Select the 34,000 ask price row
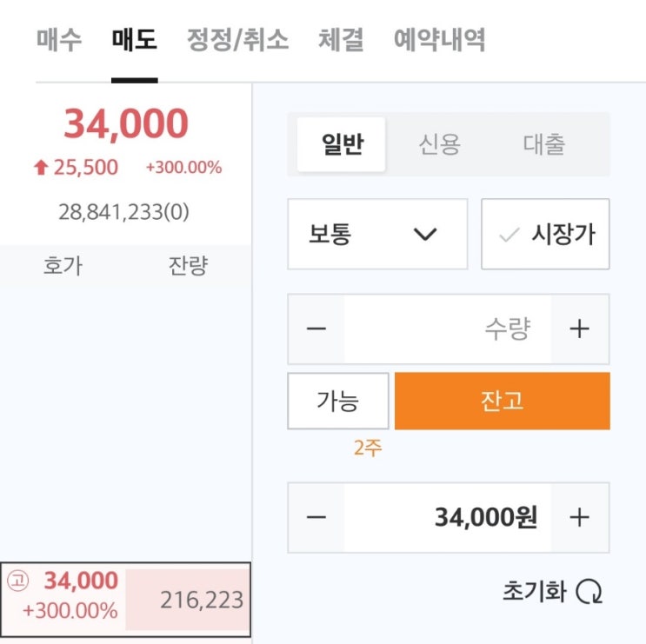The image size is (646, 644). [127, 597]
